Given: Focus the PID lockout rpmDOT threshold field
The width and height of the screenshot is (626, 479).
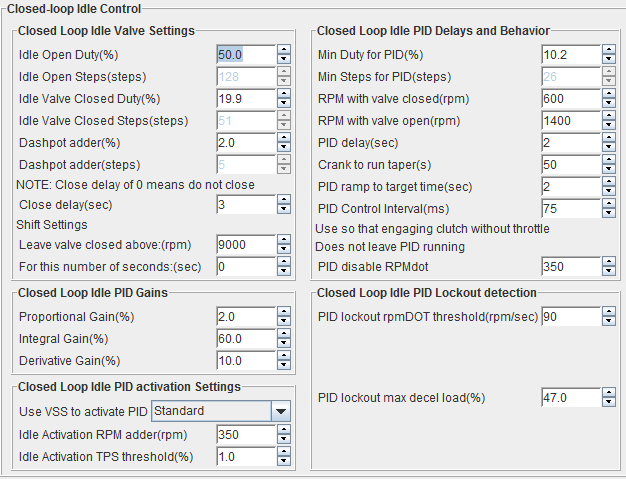Looking at the screenshot, I should click(571, 317).
